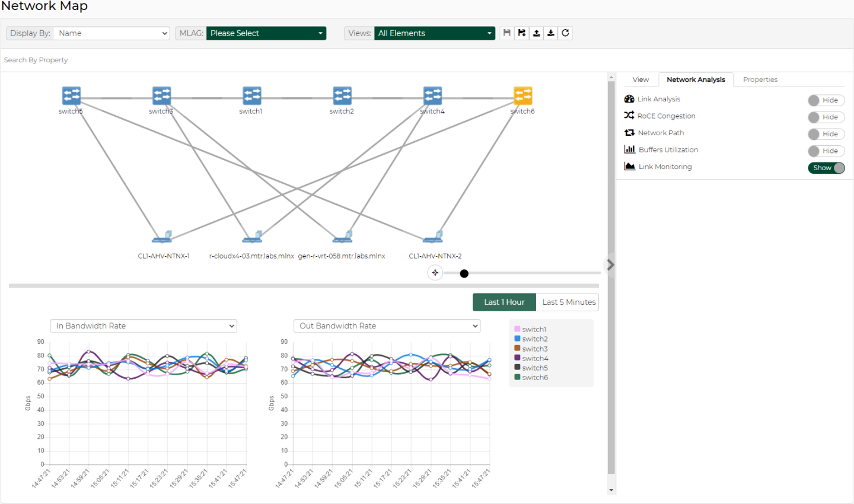Switch to the Properties tab
Image resolution: width=854 pixels, height=504 pixels.
pyautogui.click(x=760, y=79)
